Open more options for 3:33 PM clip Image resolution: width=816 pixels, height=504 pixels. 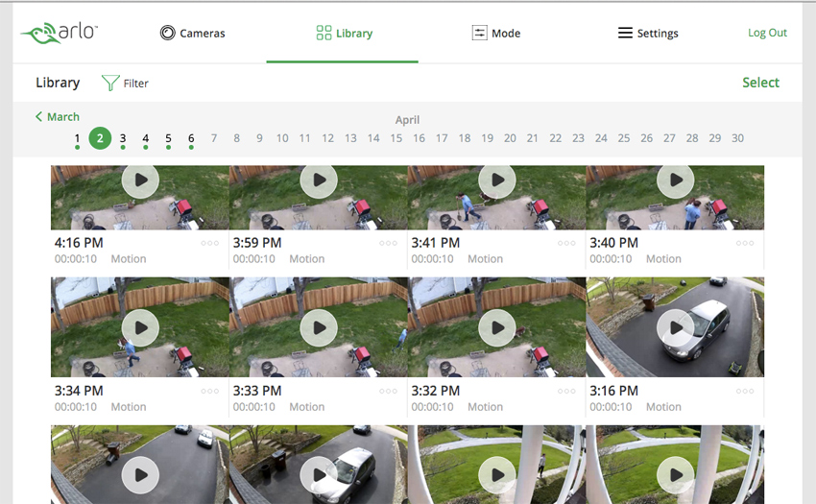point(388,391)
